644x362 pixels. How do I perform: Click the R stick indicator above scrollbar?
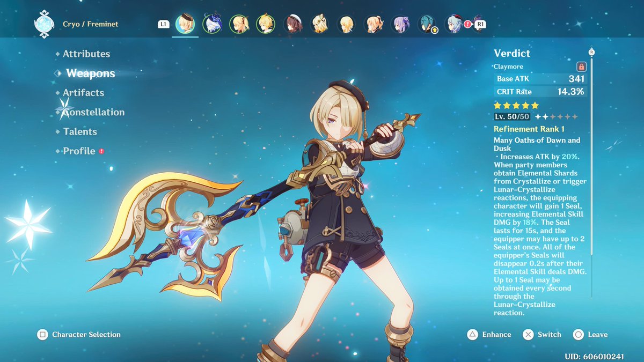click(x=592, y=52)
